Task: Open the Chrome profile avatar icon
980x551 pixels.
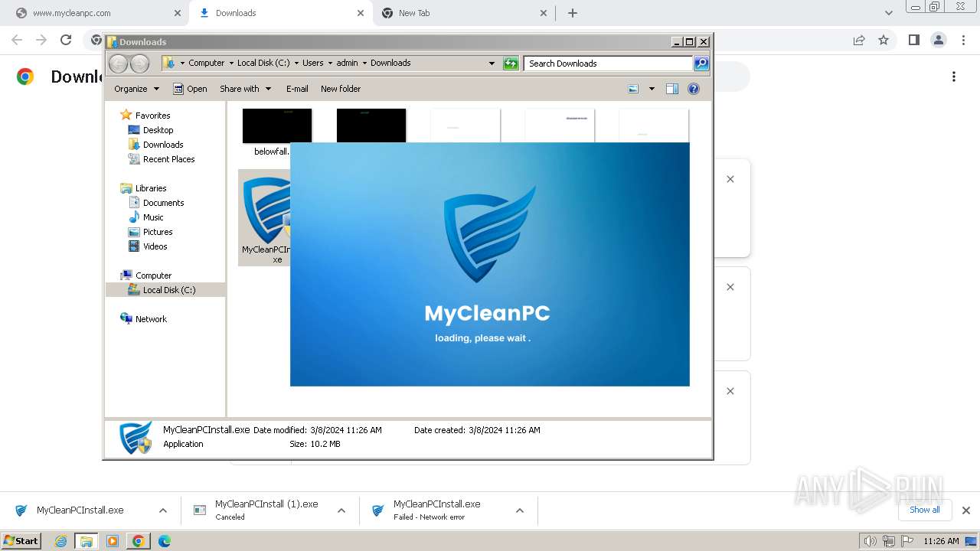Action: click(x=938, y=40)
